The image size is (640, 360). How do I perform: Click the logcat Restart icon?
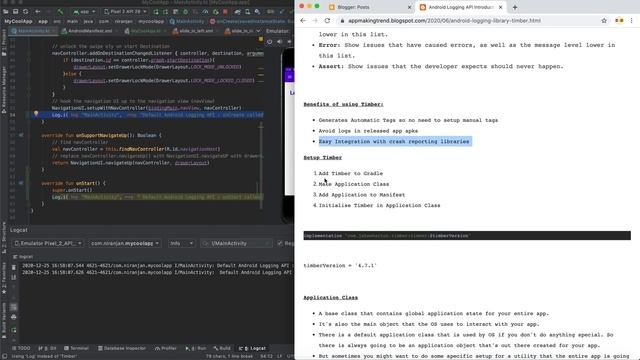[13, 330]
